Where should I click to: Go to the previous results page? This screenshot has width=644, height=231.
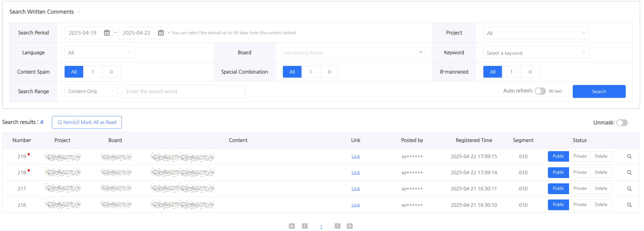coord(304,226)
